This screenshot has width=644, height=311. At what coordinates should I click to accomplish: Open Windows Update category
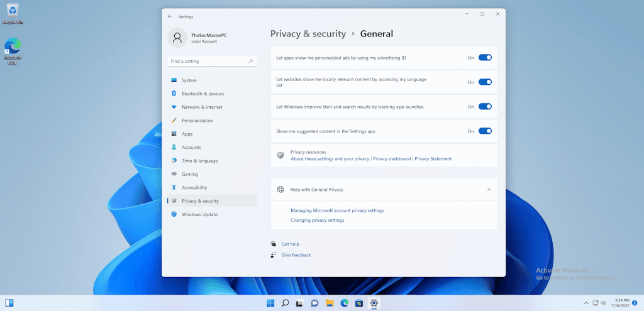(x=212, y=214)
